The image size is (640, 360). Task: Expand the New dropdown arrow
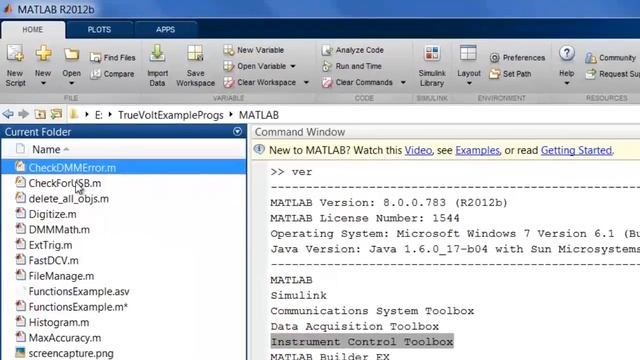click(x=43, y=83)
